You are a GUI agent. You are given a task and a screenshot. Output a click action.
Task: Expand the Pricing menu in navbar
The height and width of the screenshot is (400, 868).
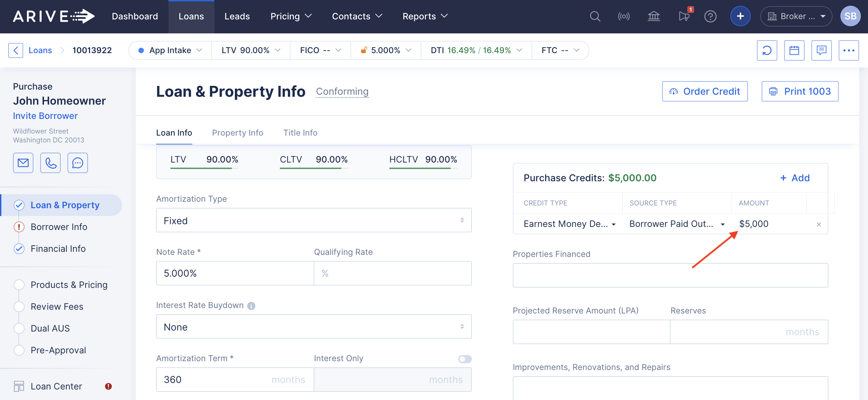pos(291,16)
